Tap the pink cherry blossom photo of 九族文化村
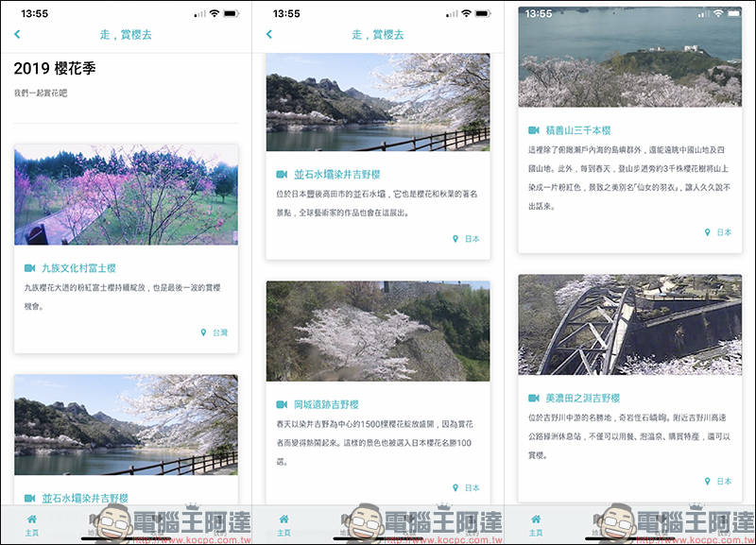Image resolution: width=756 pixels, height=545 pixels. 126,195
